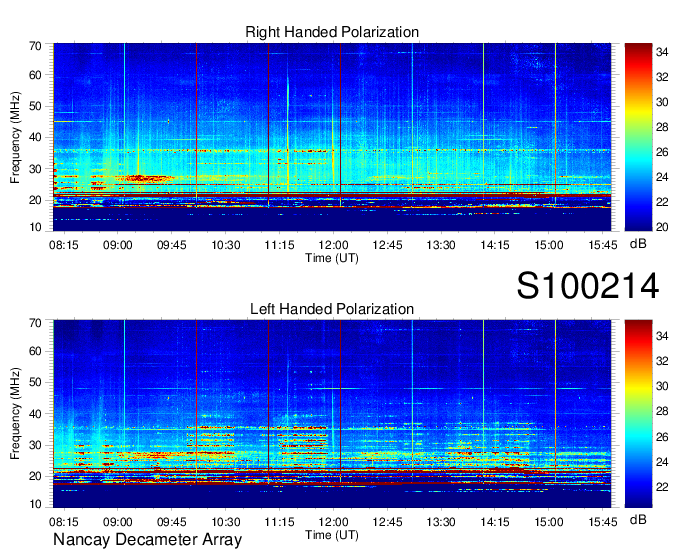Click the 08:15 tick under the top plot
The width and height of the screenshot is (680, 552).
pos(64,245)
